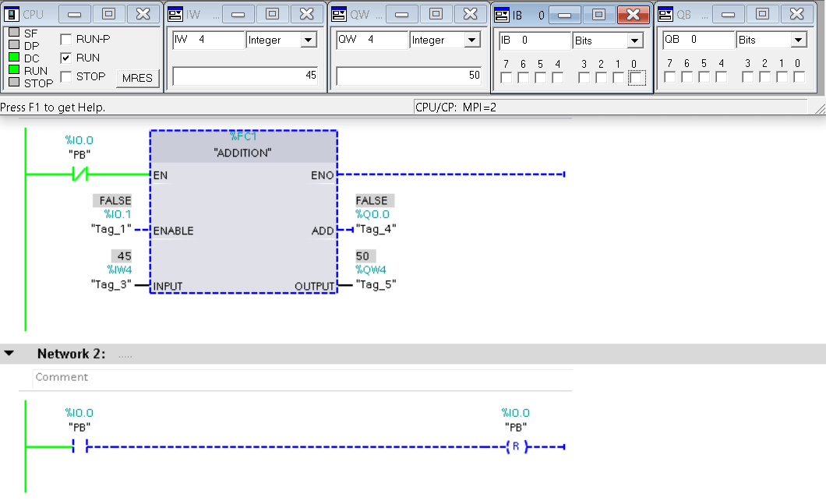Click the CPU window system icon
The image size is (826, 504).
12,14
